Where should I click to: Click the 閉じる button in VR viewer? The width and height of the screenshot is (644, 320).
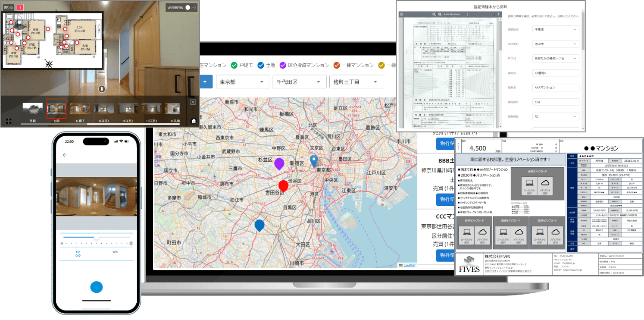point(9,7)
